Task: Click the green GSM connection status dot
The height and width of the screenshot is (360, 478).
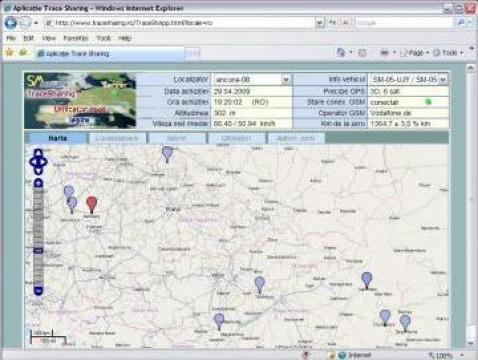Action: (x=428, y=102)
